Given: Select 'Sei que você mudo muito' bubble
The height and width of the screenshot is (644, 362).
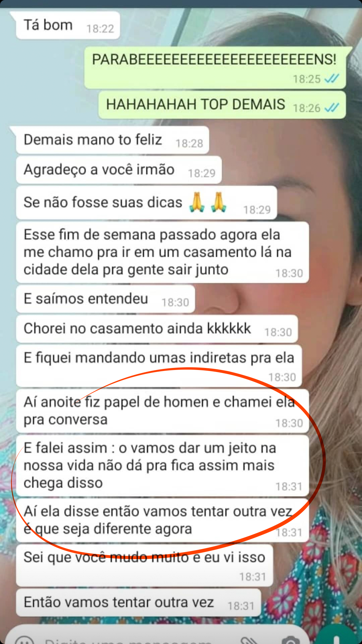Looking at the screenshot, I should pyautogui.click(x=144, y=565).
